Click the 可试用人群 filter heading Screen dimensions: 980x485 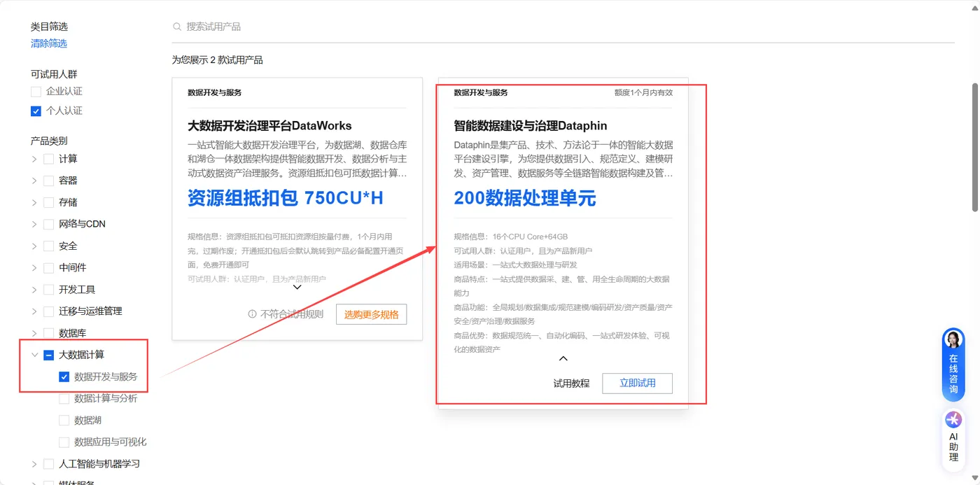[x=54, y=74]
